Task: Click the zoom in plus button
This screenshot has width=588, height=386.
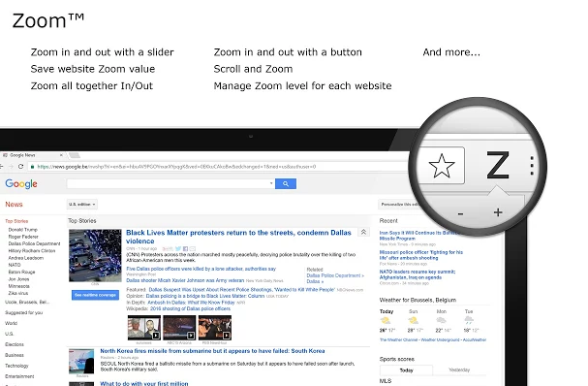Action: [x=498, y=213]
